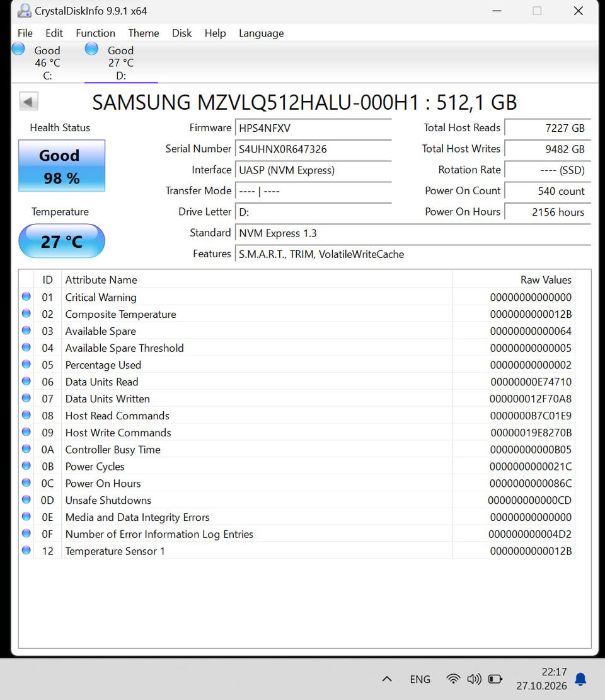This screenshot has width=605, height=700.
Task: Click the Attribute Name column header
Action: pyautogui.click(x=257, y=279)
